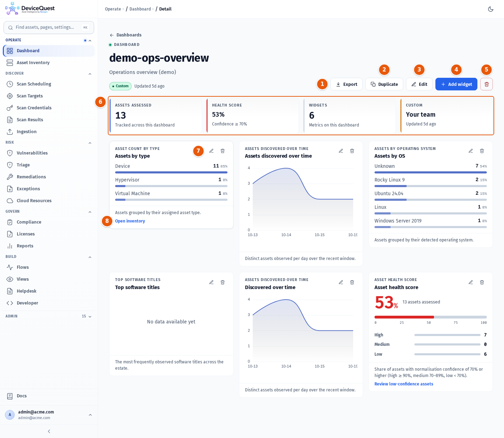Open Review low-confidence assets link
This screenshot has width=504, height=438.
[404, 384]
